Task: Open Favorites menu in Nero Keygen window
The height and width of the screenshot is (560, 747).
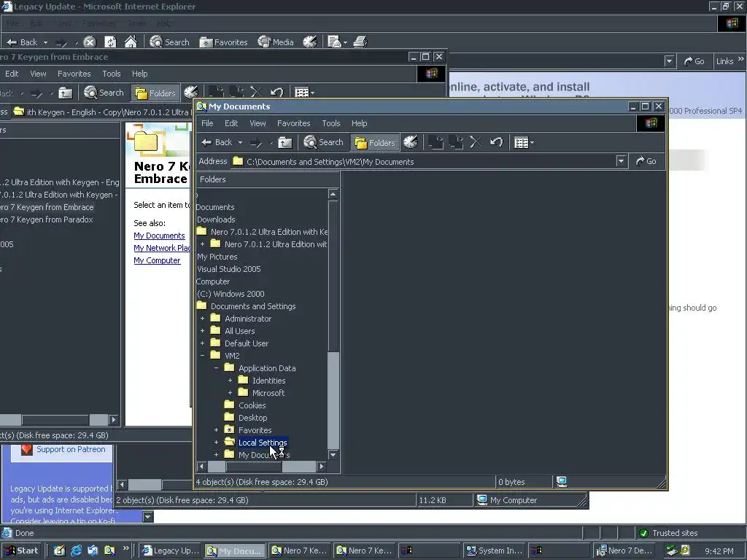Action: click(x=74, y=74)
